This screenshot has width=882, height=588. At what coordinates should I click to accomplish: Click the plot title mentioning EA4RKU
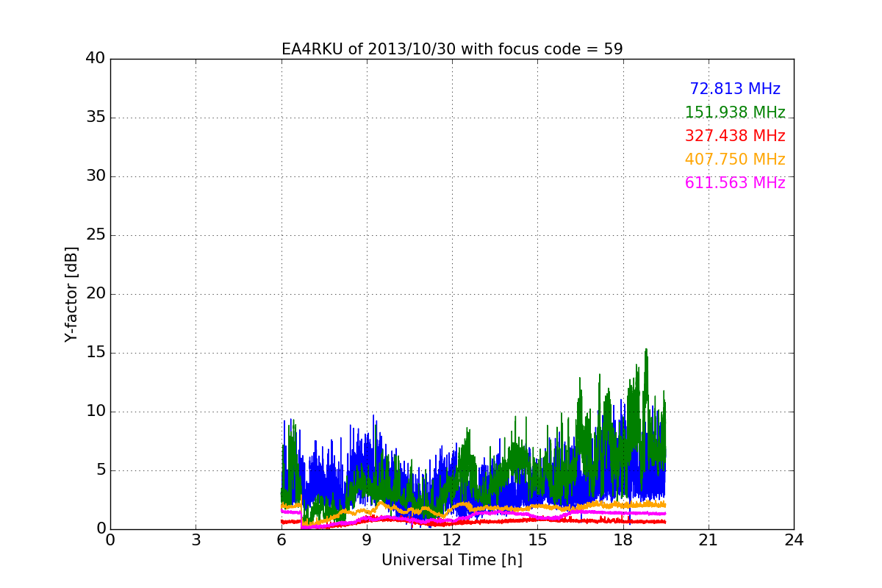click(x=452, y=49)
